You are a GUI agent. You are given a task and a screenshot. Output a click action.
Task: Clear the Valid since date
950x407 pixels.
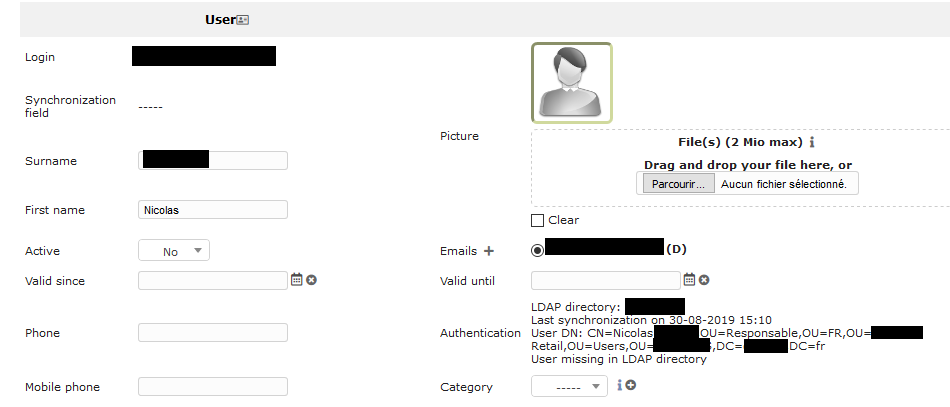311,280
